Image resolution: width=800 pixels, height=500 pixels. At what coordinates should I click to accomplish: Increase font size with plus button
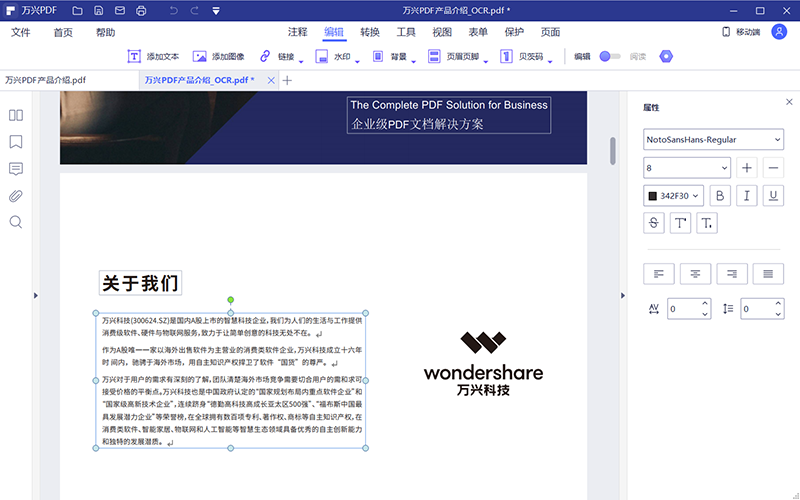pyautogui.click(x=746, y=168)
